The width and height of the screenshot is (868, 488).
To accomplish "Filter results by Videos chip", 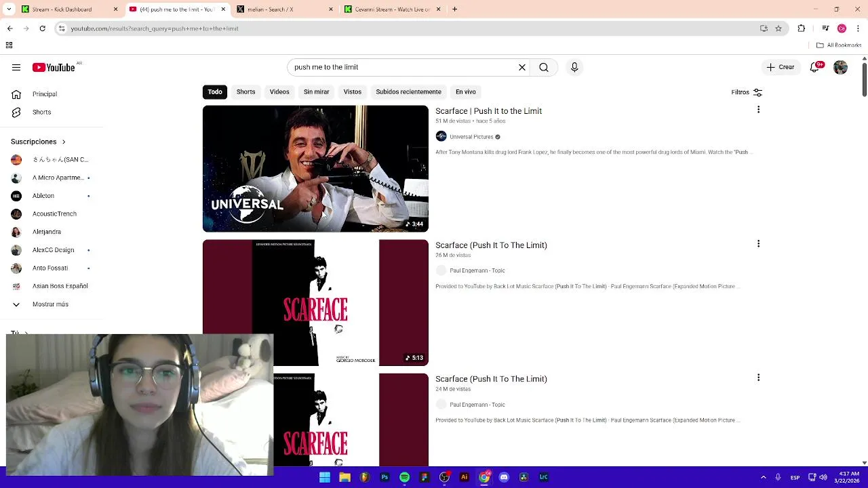I will (x=279, y=91).
